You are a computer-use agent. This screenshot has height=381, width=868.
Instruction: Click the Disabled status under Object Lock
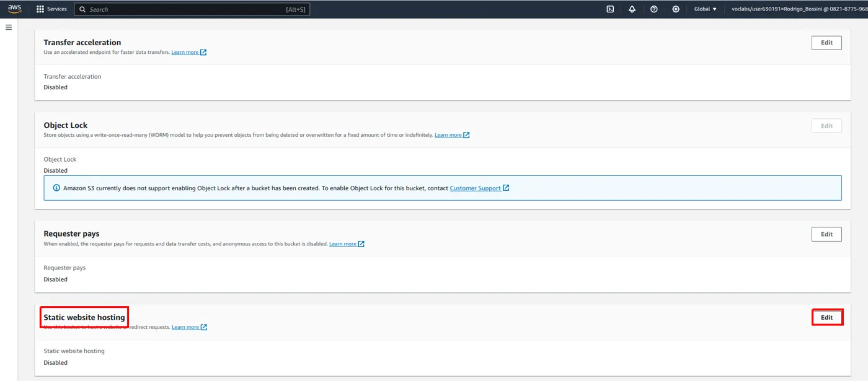(56, 170)
